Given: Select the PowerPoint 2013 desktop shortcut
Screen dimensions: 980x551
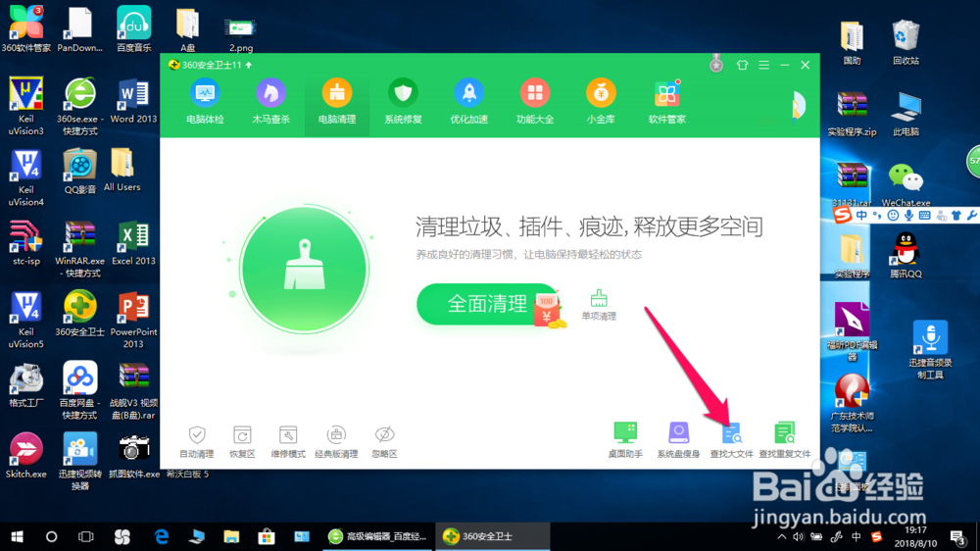Looking at the screenshot, I should click(x=133, y=320).
